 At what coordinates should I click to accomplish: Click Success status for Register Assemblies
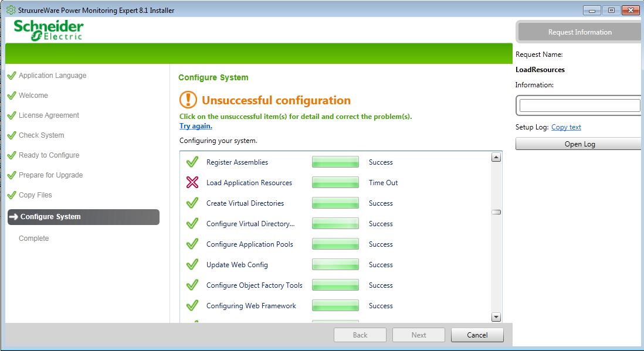click(381, 162)
